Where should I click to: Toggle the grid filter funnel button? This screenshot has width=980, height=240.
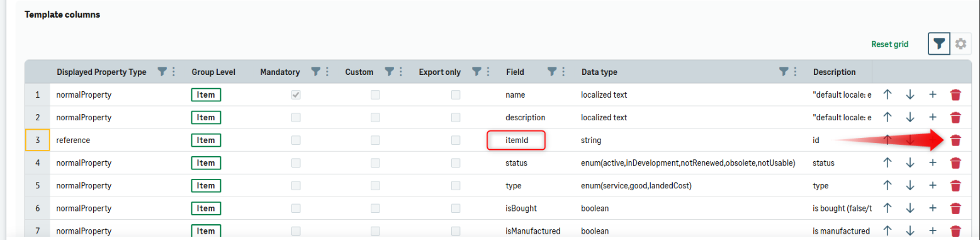point(939,44)
